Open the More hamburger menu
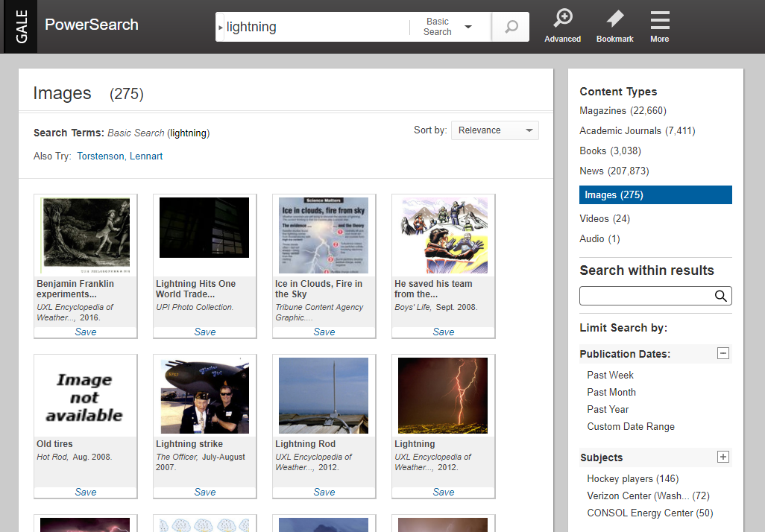 [660, 26]
